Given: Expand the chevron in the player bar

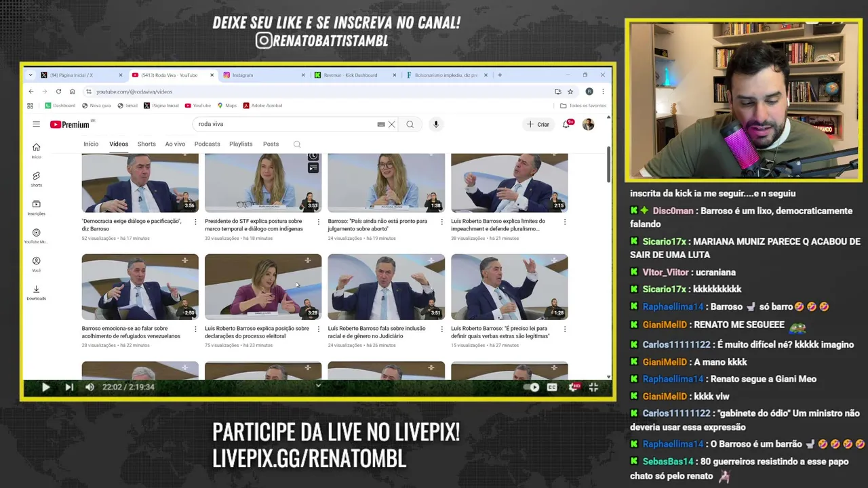Looking at the screenshot, I should click(x=318, y=386).
